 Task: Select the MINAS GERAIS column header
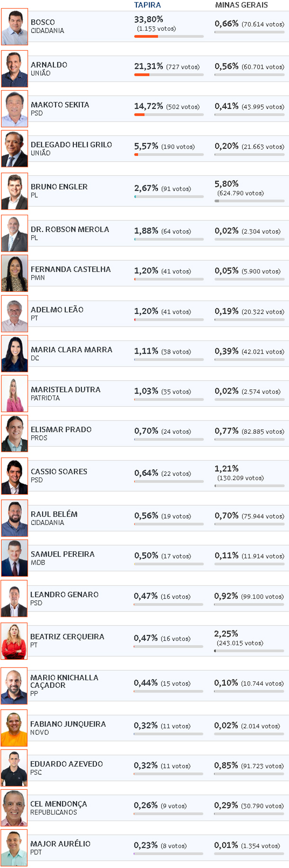[241, 5]
